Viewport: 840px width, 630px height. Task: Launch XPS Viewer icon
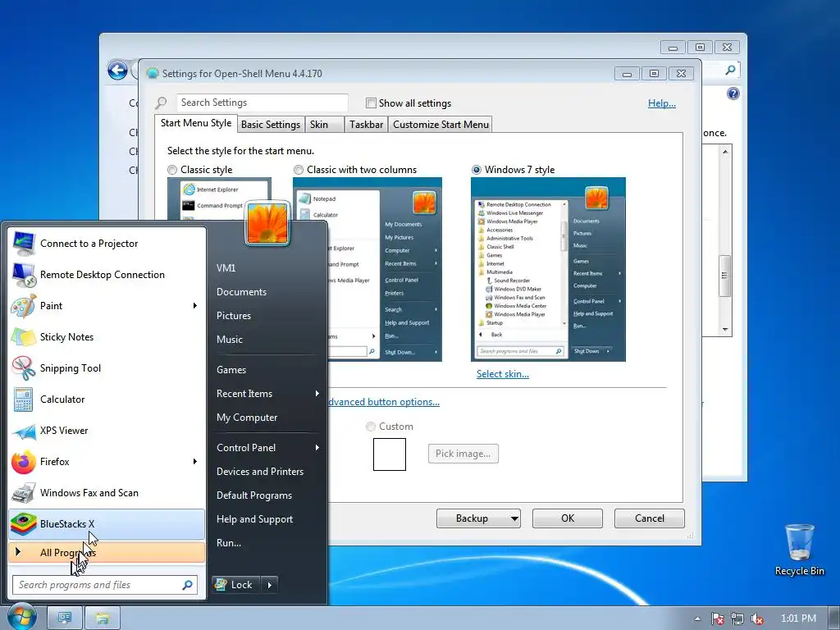(x=24, y=431)
